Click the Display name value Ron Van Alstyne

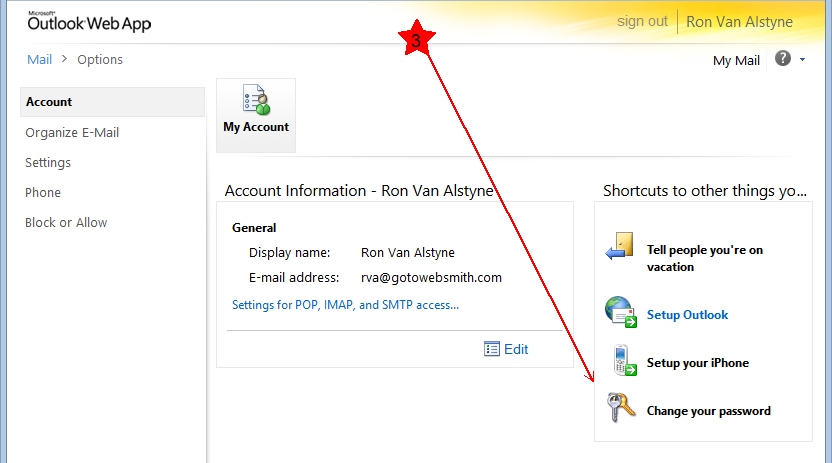tap(408, 252)
